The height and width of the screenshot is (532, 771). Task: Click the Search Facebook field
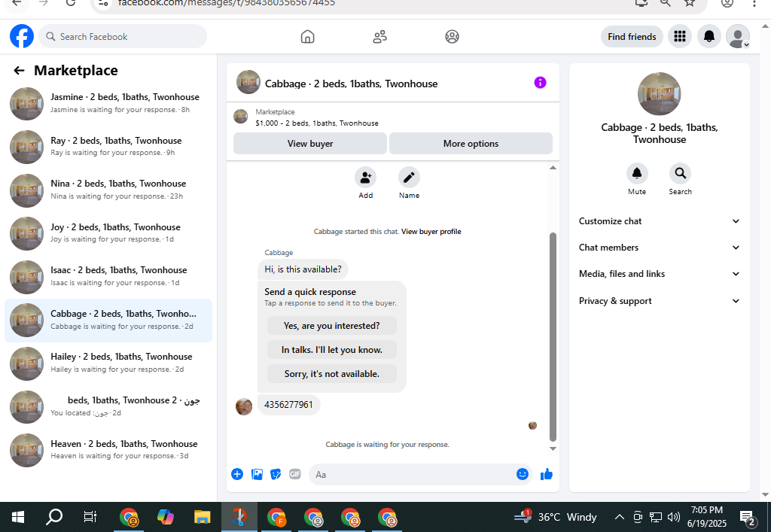123,37
